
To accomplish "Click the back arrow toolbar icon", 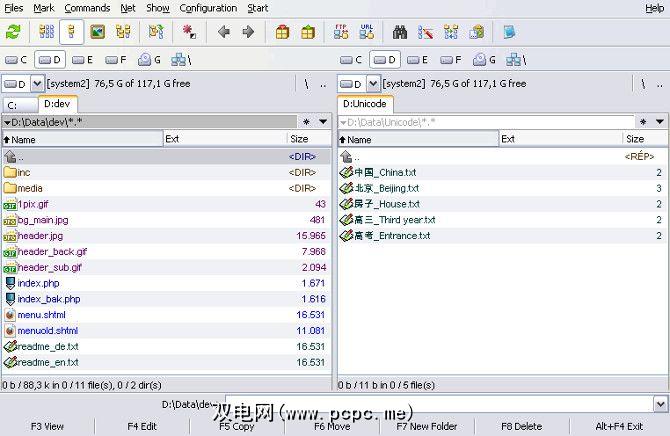I will pyautogui.click(x=224, y=32).
